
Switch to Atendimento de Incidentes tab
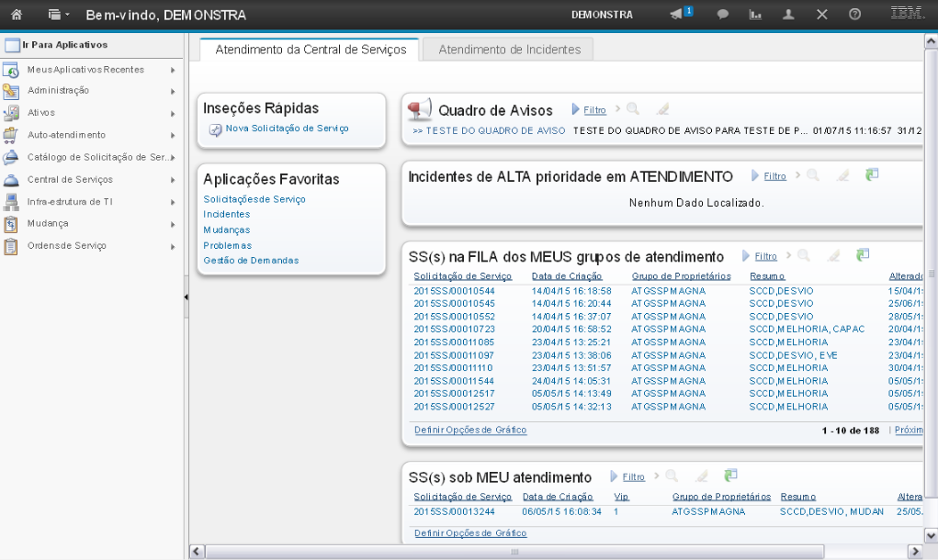[509, 50]
